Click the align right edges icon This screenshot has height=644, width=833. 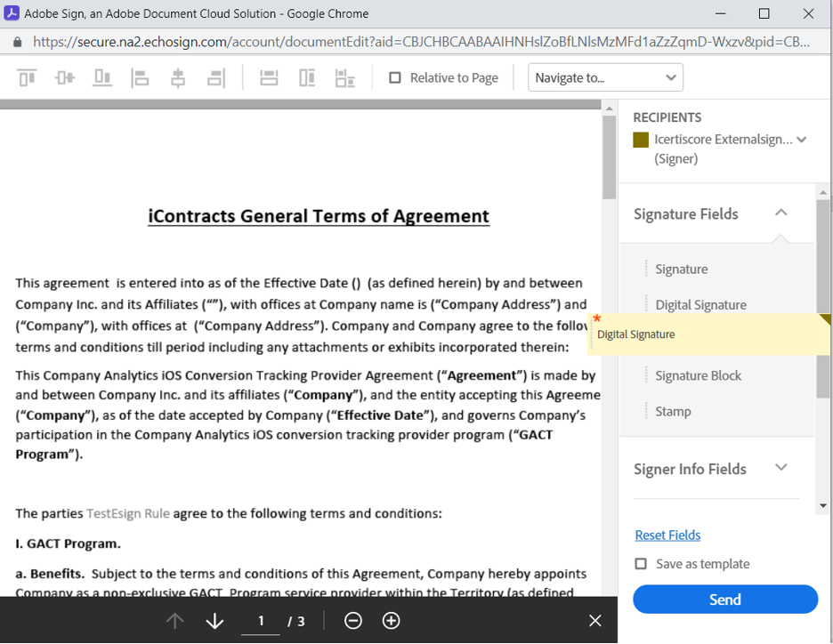tap(216, 78)
